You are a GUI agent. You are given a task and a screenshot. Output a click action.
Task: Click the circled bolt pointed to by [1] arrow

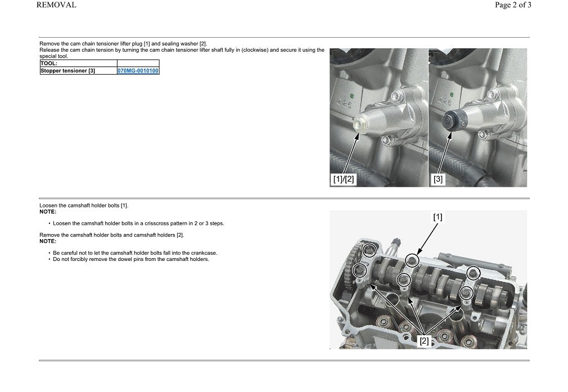(x=412, y=259)
